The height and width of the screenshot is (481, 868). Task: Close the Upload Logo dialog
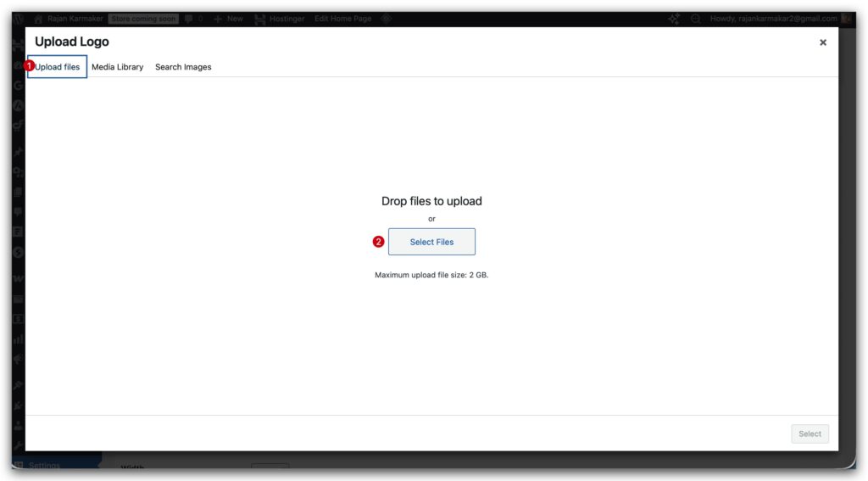[x=822, y=42]
